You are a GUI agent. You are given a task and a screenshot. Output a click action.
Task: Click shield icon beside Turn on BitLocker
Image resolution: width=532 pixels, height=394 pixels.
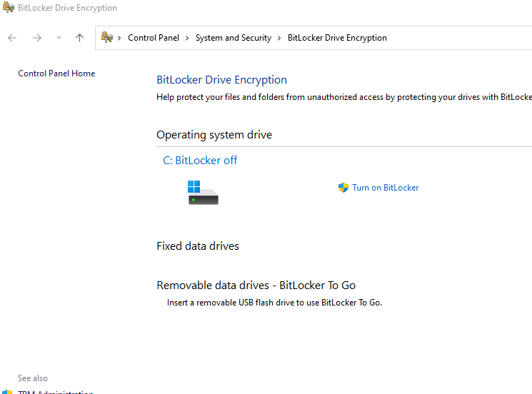tap(343, 188)
